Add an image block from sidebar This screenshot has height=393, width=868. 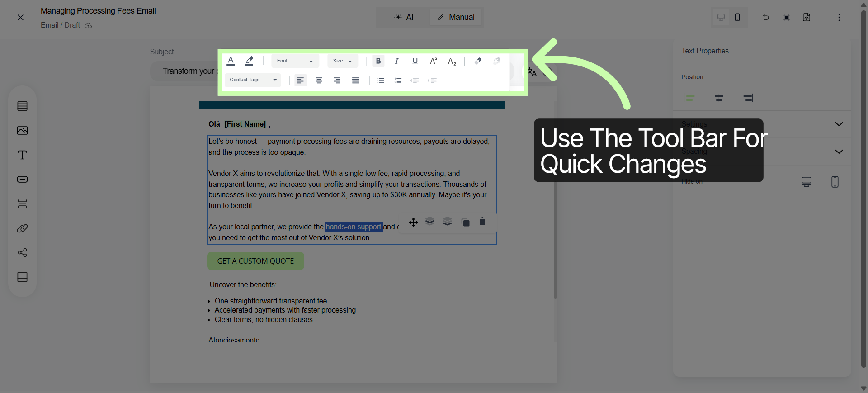pos(22,130)
